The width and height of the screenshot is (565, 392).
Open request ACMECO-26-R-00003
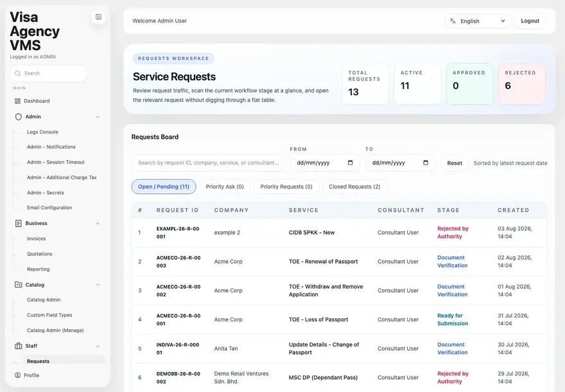click(x=178, y=262)
